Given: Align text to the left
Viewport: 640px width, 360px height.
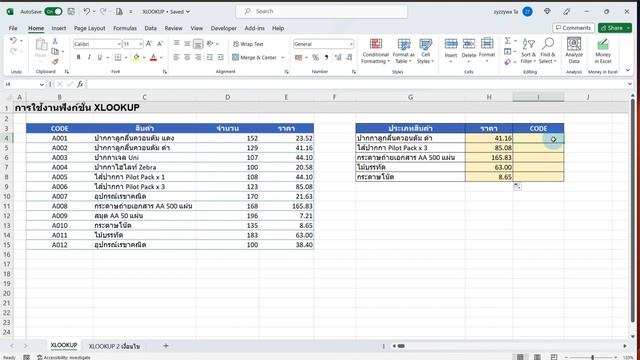Looking at the screenshot, I should coord(176,58).
